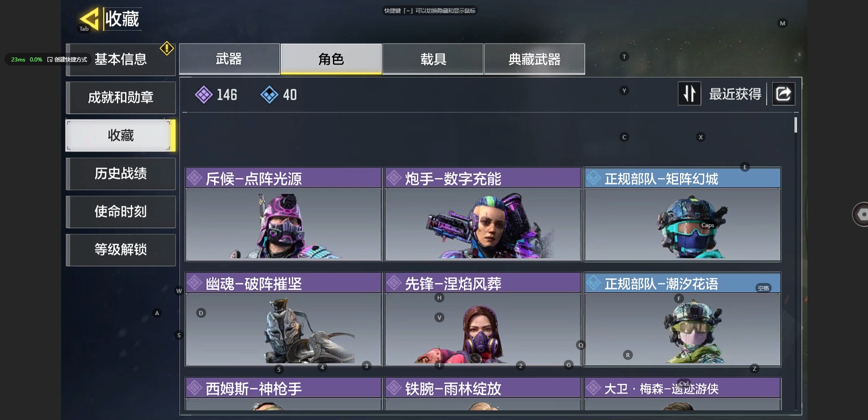Viewport: 868px width, 420px height.
Task: Select 基本信息 in the sidebar
Action: coord(121,59)
